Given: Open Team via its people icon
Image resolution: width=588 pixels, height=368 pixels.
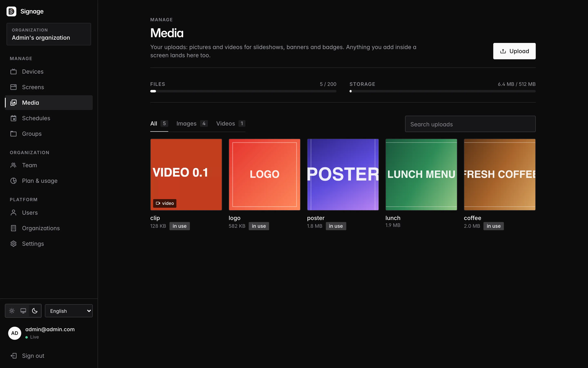Looking at the screenshot, I should pyautogui.click(x=14, y=165).
